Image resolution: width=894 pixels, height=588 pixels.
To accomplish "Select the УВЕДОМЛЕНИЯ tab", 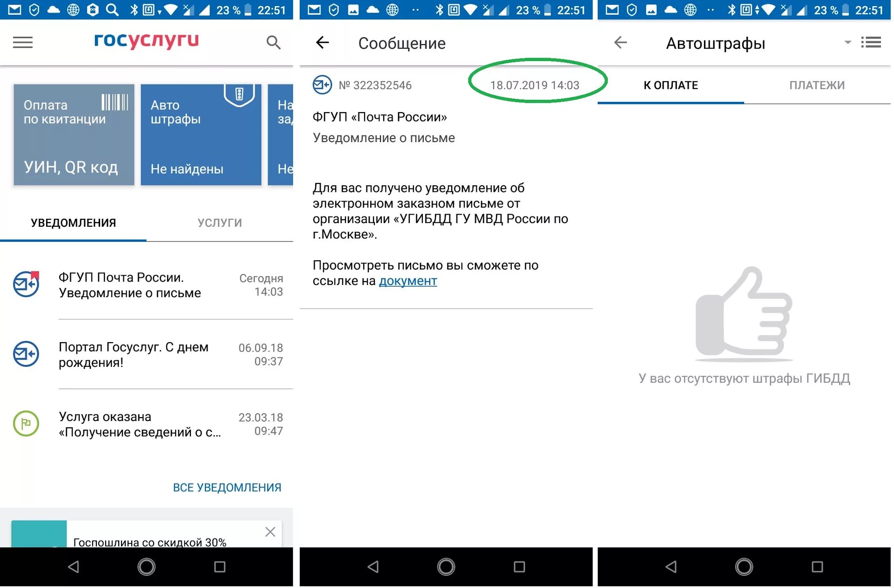I will tap(73, 223).
